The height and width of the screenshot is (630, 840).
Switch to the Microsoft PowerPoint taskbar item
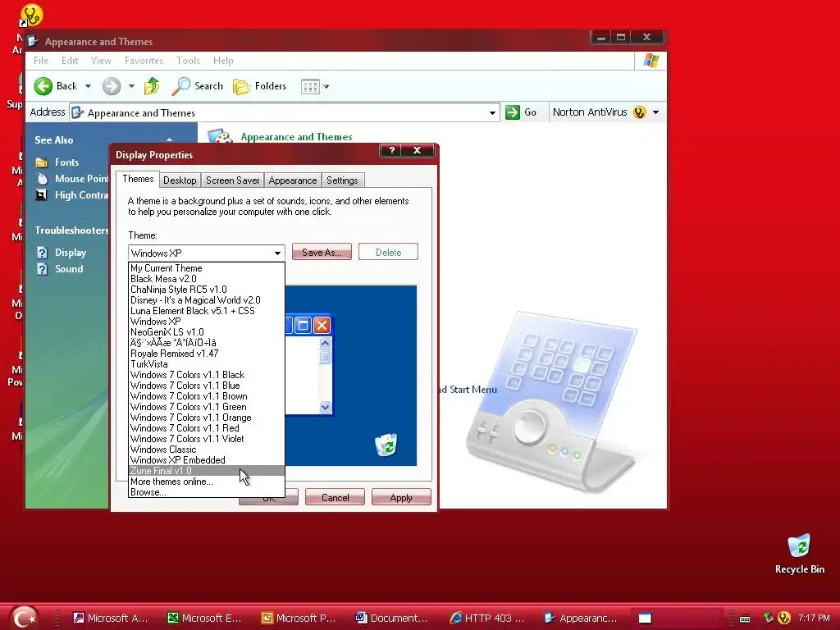pos(299,619)
